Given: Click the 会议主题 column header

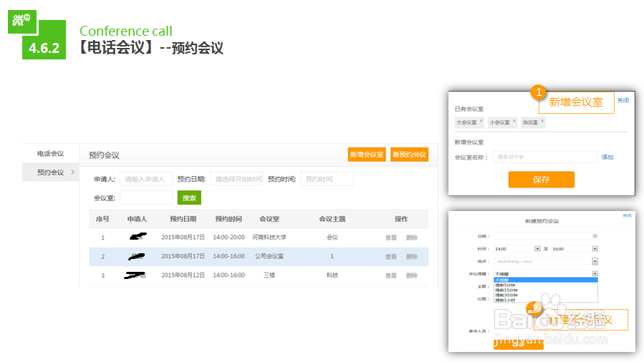Looking at the screenshot, I should pos(332,219).
